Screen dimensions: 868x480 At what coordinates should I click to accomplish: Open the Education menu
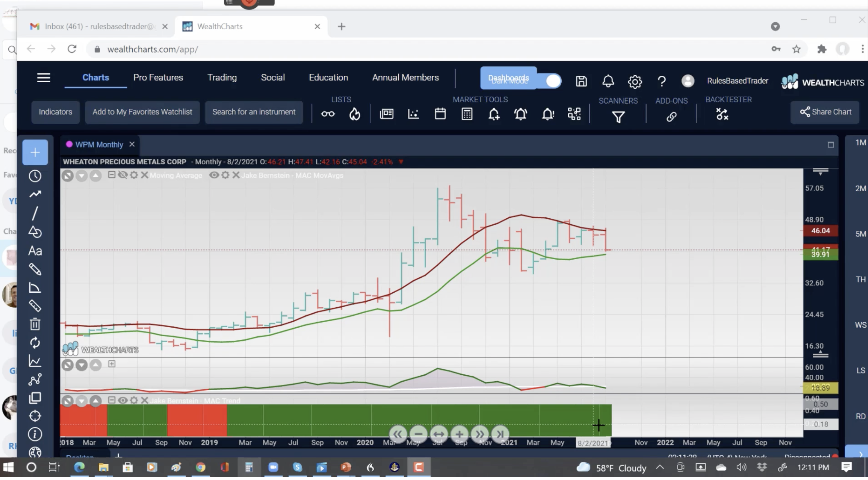(x=328, y=77)
